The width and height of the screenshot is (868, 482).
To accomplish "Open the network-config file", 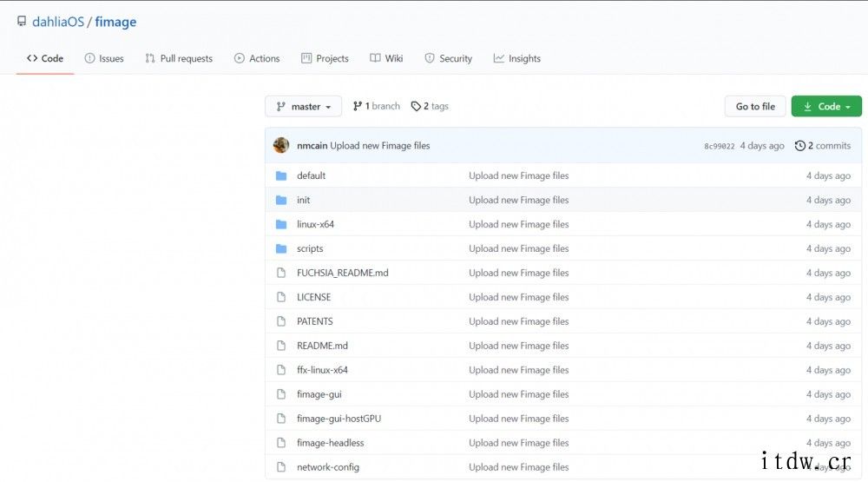I will tap(328, 467).
